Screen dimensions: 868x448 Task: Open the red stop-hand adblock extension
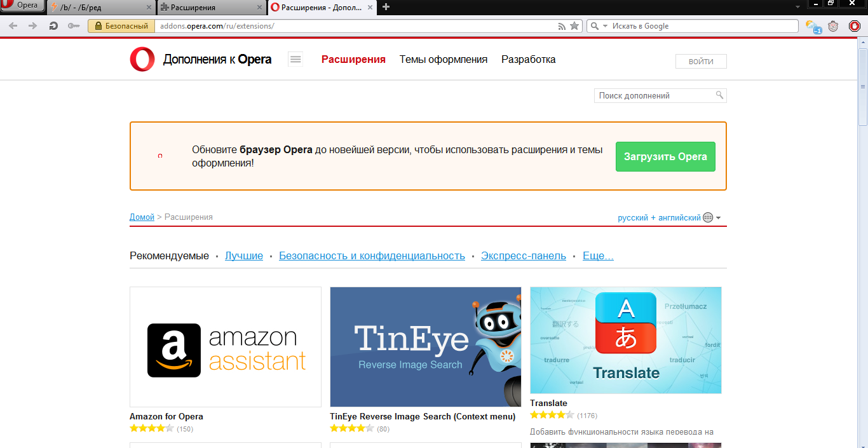coord(855,26)
